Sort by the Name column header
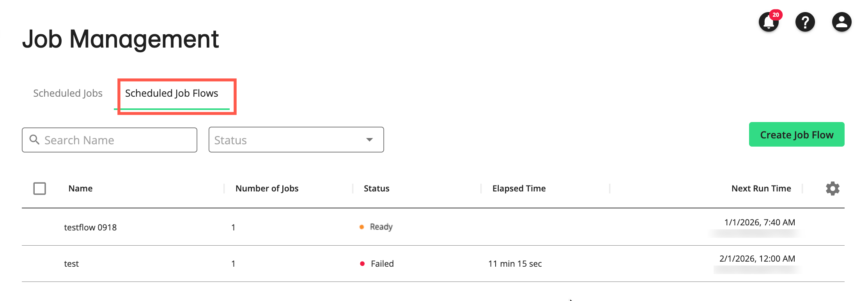 pyautogui.click(x=81, y=189)
